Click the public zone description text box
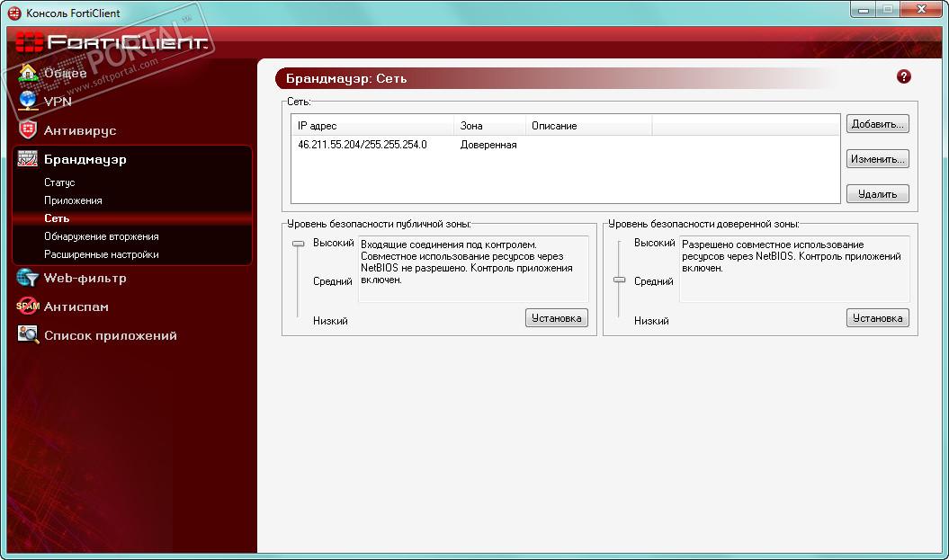 473,269
